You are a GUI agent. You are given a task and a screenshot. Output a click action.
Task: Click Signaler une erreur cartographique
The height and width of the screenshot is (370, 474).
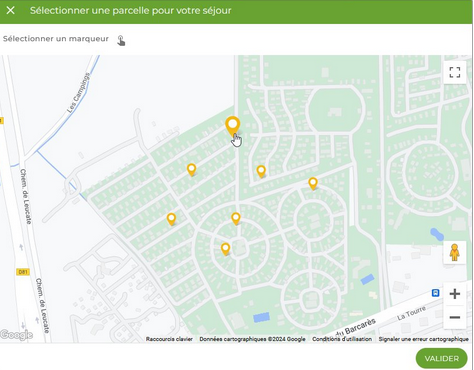click(423, 339)
